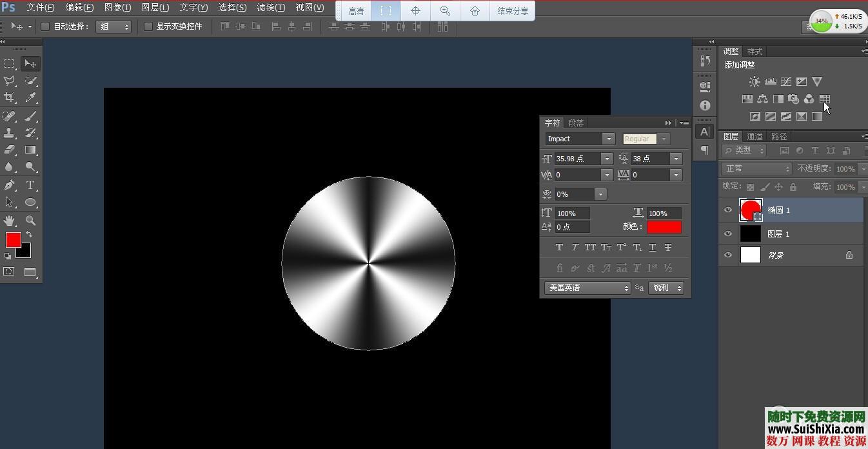Viewport: 868px width, 449px height.
Task: Select the Eyedropper tool
Action: tap(30, 98)
